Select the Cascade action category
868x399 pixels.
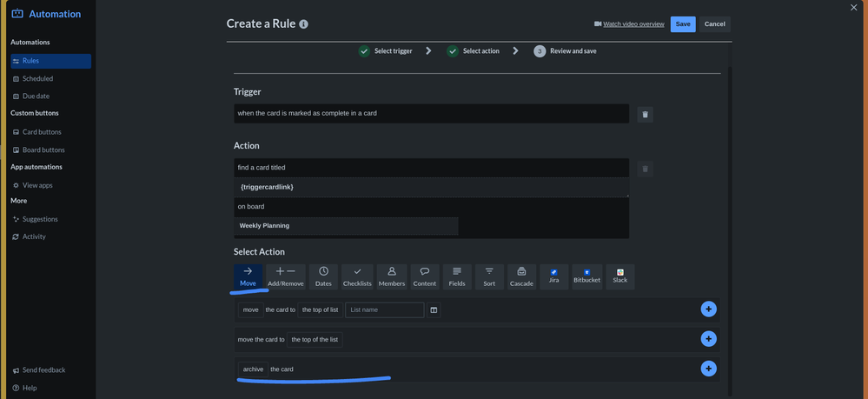pos(521,276)
